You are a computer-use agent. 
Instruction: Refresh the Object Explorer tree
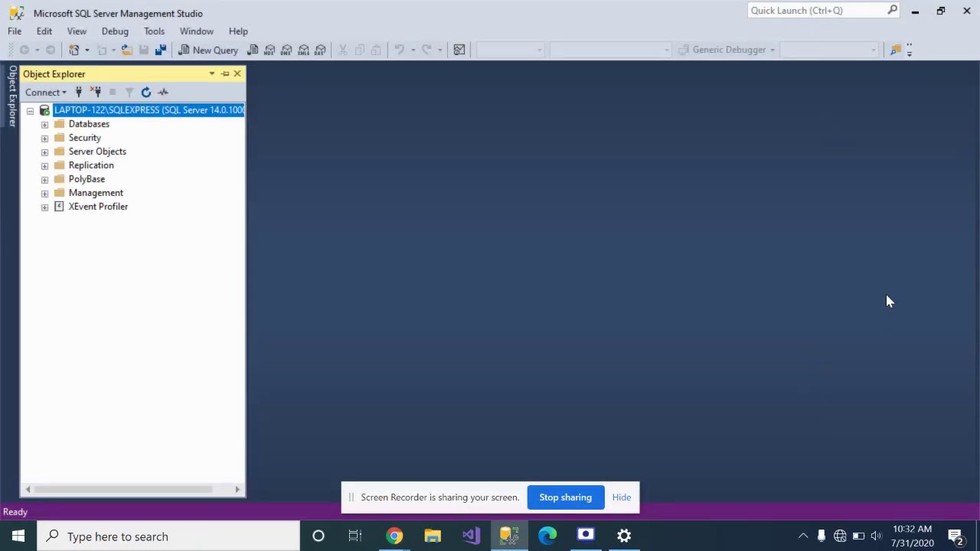[146, 92]
